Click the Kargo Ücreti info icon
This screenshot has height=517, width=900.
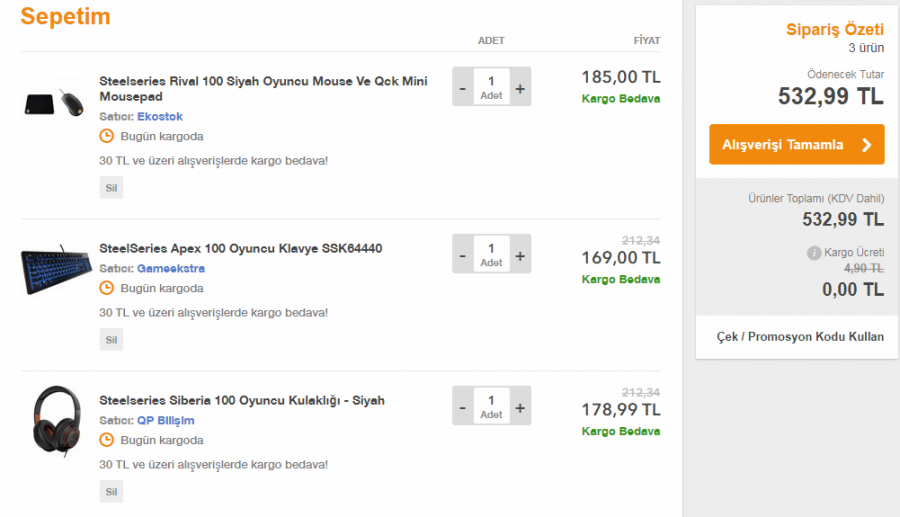[x=814, y=253]
